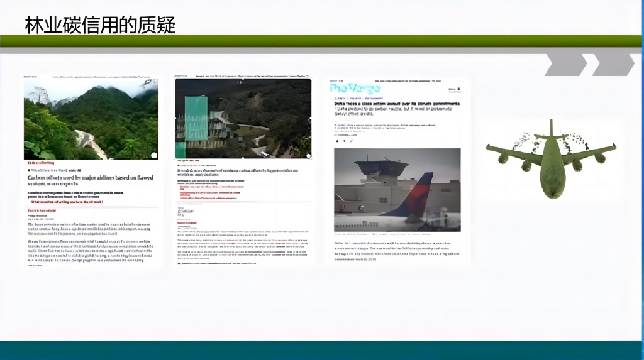
Task: Open red link "What is carbon offsetting"
Action: 67,202
